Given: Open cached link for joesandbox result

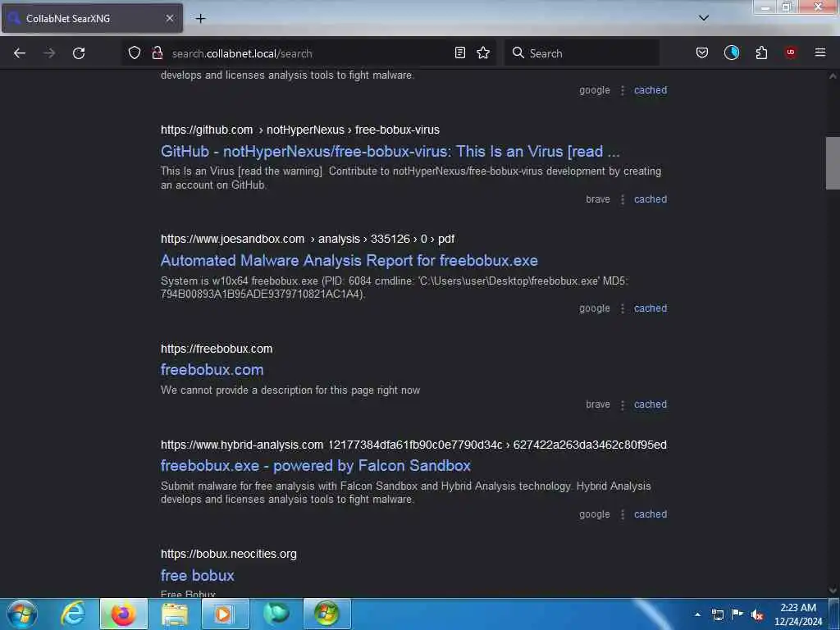Looking at the screenshot, I should (x=651, y=308).
